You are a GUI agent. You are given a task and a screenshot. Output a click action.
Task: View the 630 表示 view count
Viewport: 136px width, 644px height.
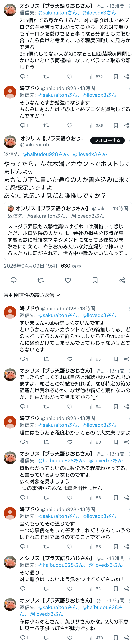click(71, 266)
